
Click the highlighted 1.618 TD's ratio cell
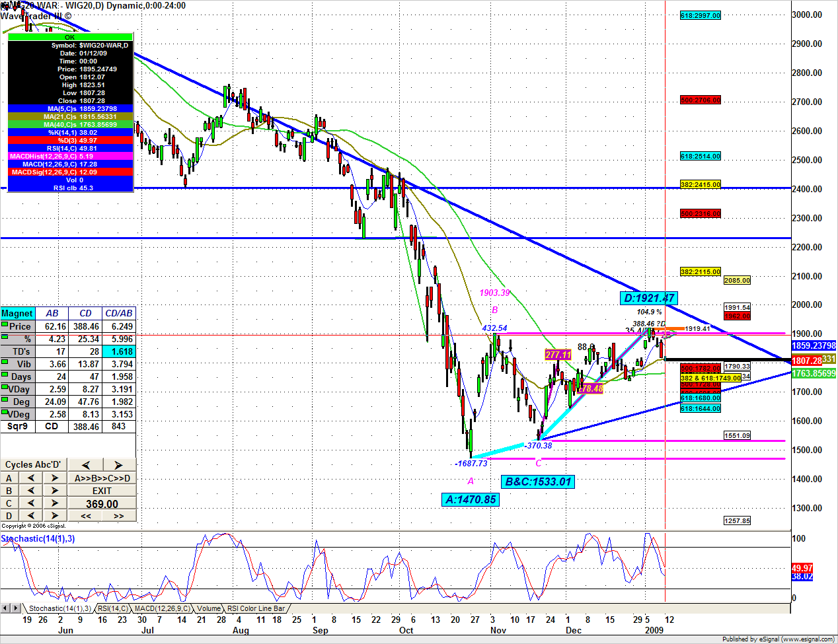(119, 351)
